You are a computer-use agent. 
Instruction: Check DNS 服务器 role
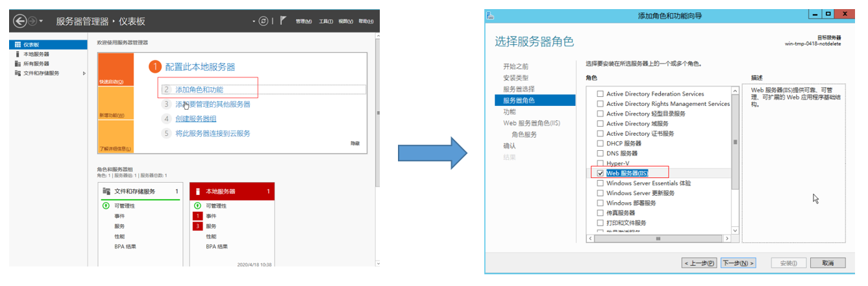pyautogui.click(x=600, y=153)
